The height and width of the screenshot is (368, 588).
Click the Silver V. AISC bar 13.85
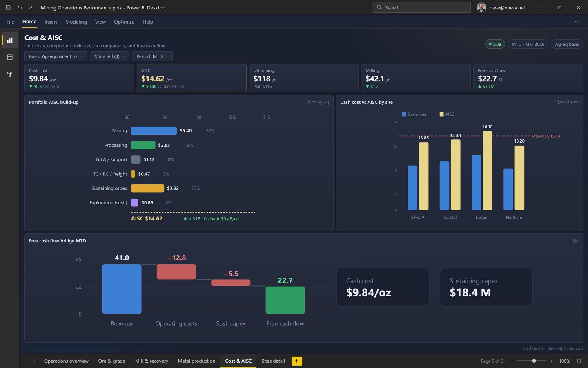424,176
